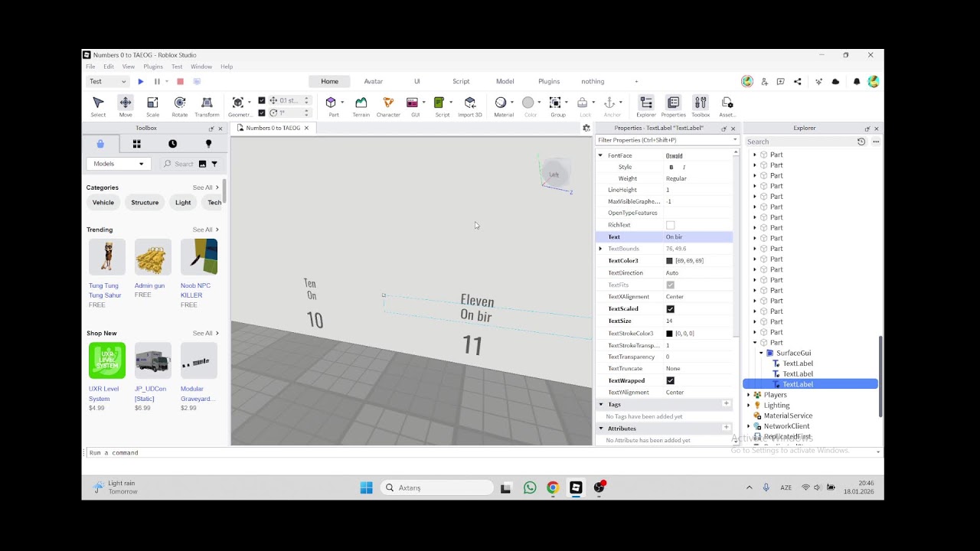Image resolution: width=980 pixels, height=551 pixels.
Task: Switch to the UI ribbon tab
Action: click(417, 81)
